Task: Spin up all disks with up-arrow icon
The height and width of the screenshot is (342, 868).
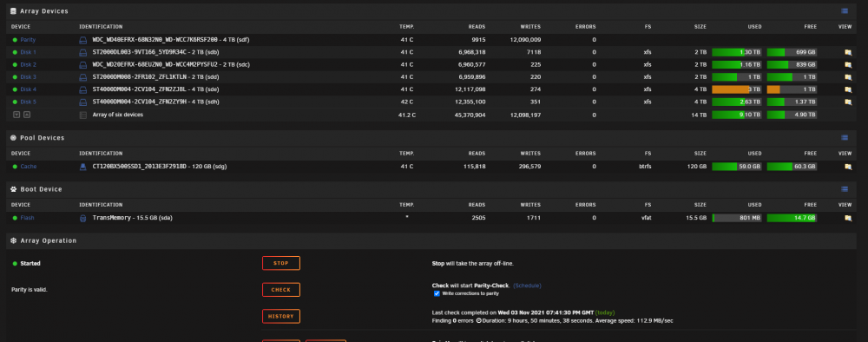Action: [x=27, y=115]
